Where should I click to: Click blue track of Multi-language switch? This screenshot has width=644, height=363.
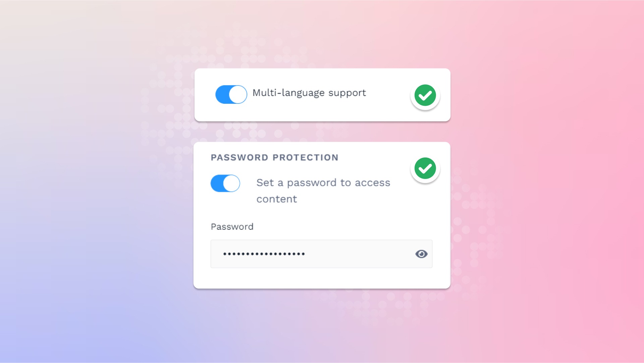(x=222, y=94)
